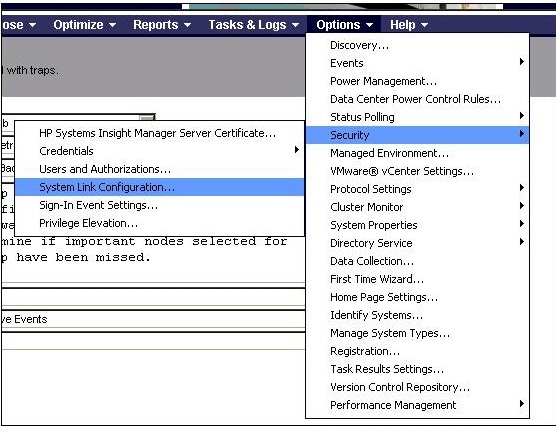The image size is (556, 426).
Task: Launch the First Time Wizard...
Action: coord(417,279)
